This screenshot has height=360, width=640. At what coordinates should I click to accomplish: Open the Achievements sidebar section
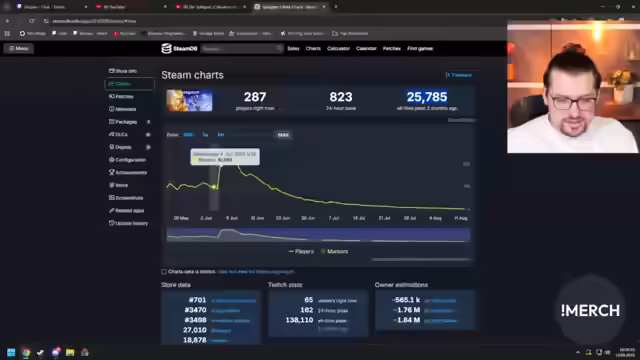[128, 172]
